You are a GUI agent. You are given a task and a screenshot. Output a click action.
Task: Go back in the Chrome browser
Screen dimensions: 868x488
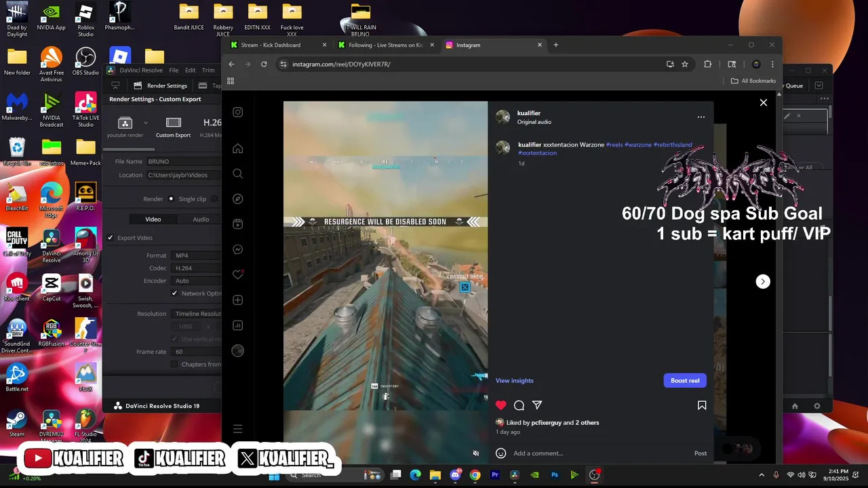[x=231, y=64]
